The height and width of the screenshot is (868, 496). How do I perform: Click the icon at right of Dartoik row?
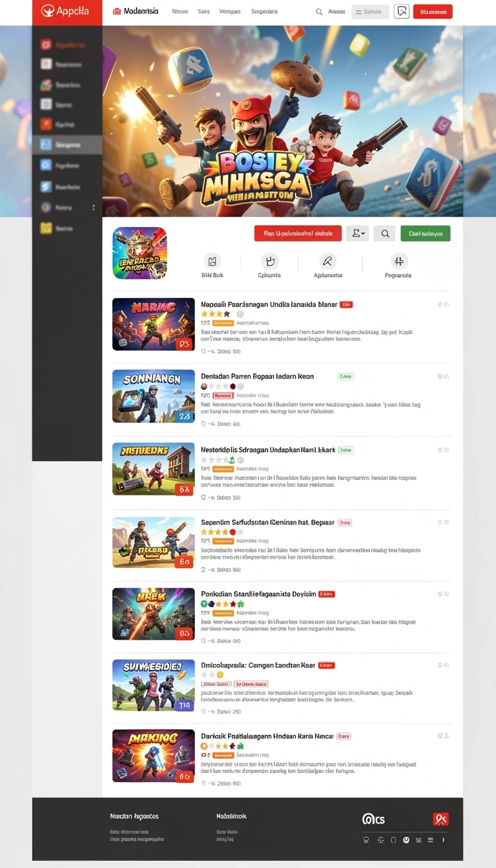tap(443, 735)
